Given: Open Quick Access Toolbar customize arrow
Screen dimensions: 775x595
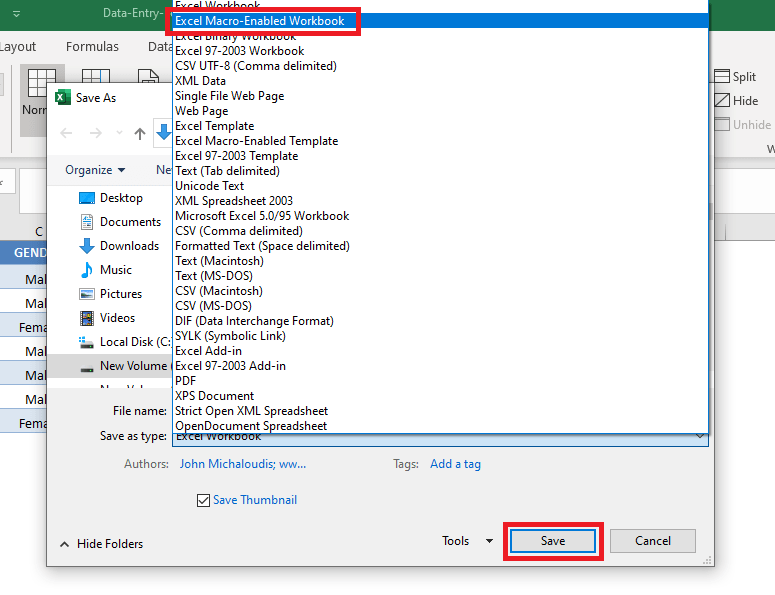Looking at the screenshot, I should 16,14.
